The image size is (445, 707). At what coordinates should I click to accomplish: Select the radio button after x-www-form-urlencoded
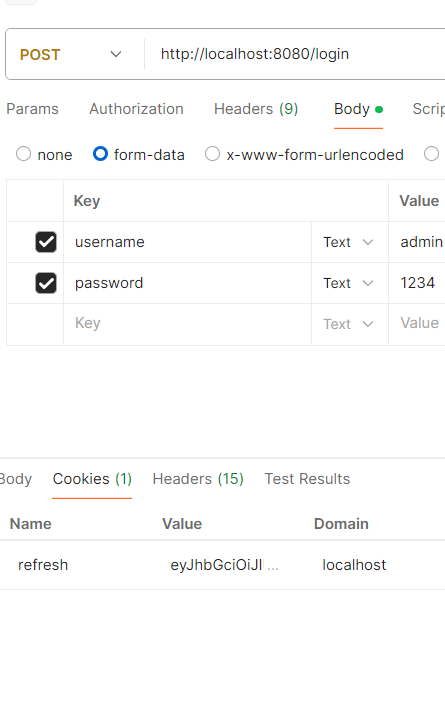[x=431, y=154]
